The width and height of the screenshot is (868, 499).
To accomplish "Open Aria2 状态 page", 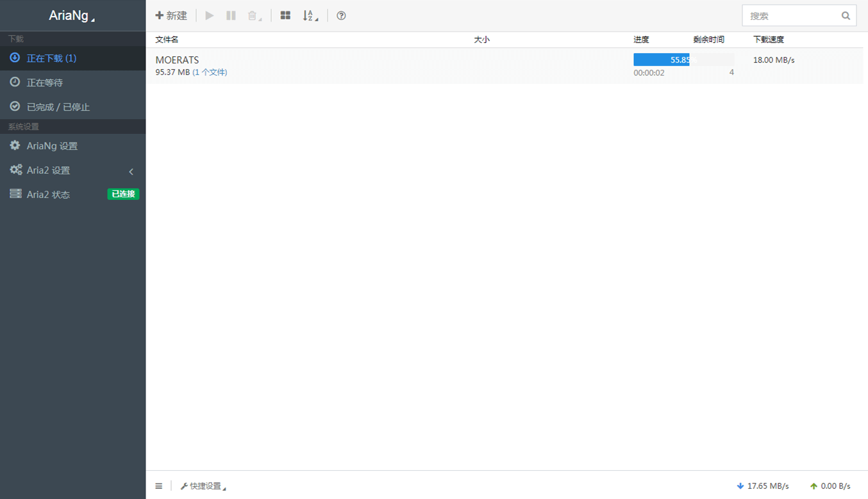I will click(x=73, y=195).
